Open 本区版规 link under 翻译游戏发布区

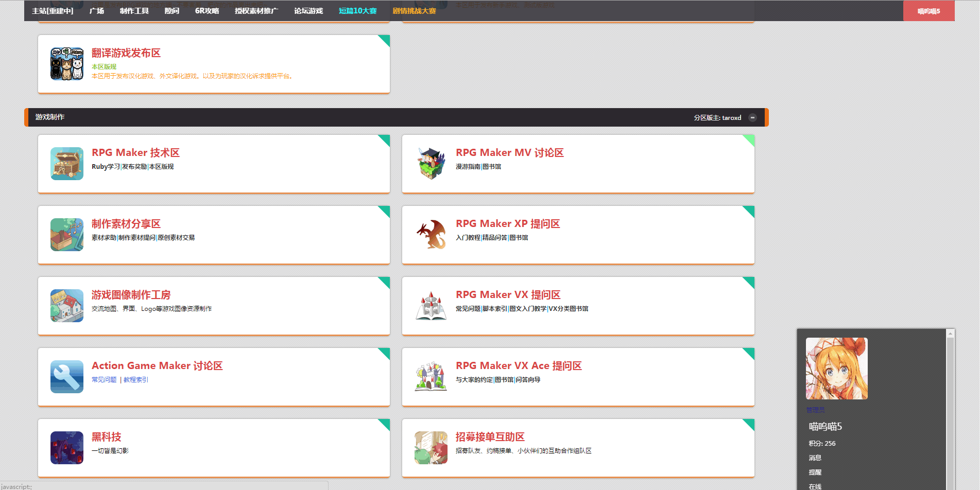tap(104, 67)
